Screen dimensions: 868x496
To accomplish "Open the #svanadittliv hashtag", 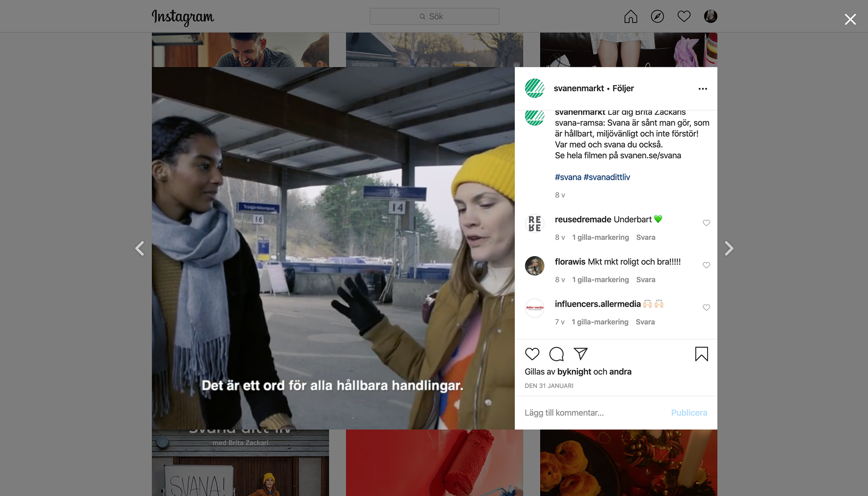I will (x=607, y=177).
